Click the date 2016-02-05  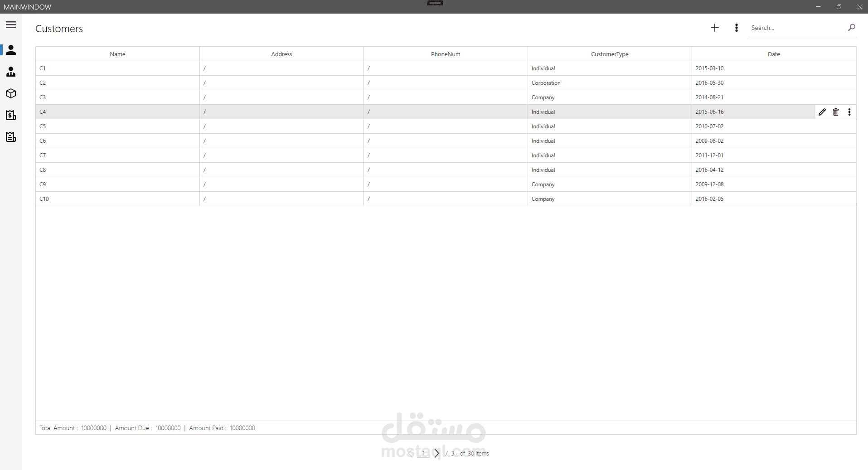click(x=710, y=199)
